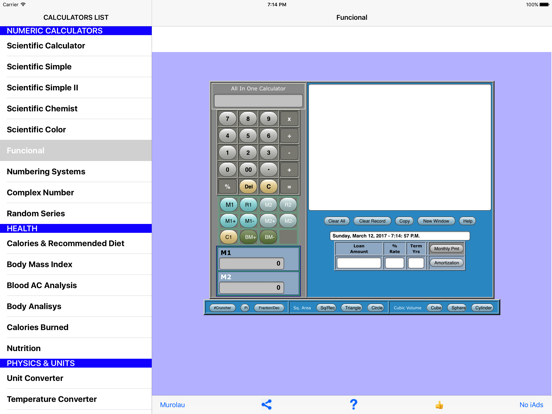Viewport: 552px width, 414px height.
Task: Open help with the question mark icon
Action: 353,404
